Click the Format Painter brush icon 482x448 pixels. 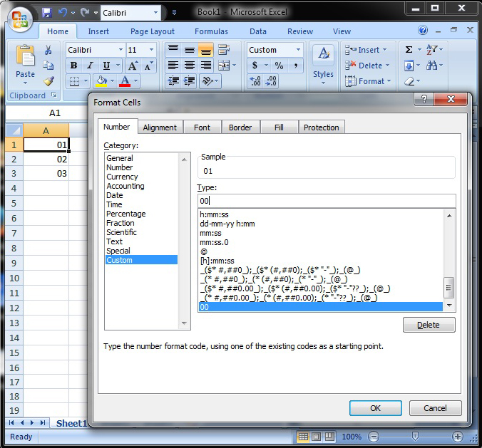[x=48, y=81]
